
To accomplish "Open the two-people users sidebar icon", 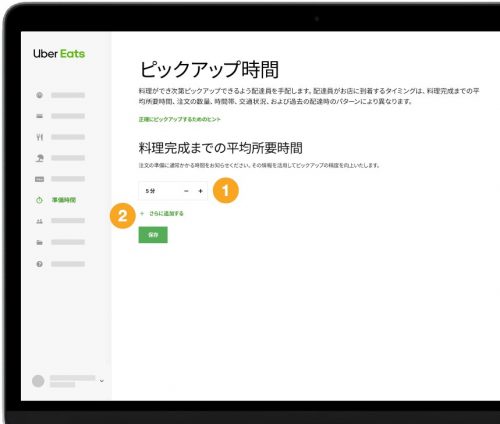I will coord(39,221).
